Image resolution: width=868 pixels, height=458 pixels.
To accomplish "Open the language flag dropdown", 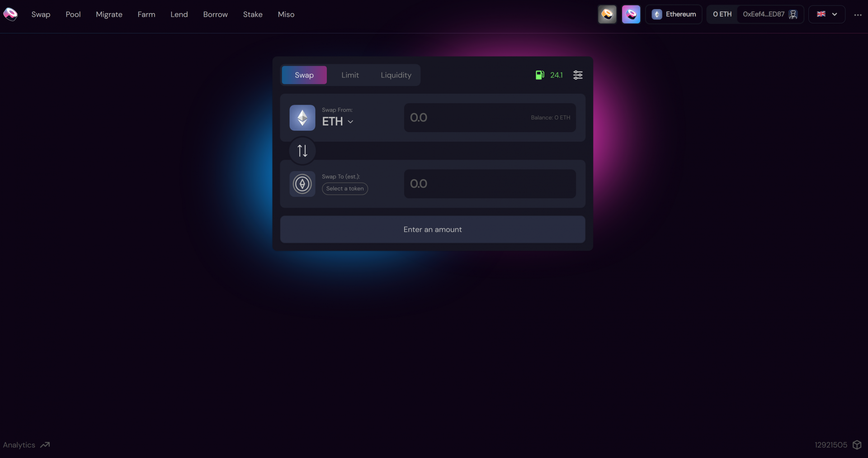I will [827, 14].
